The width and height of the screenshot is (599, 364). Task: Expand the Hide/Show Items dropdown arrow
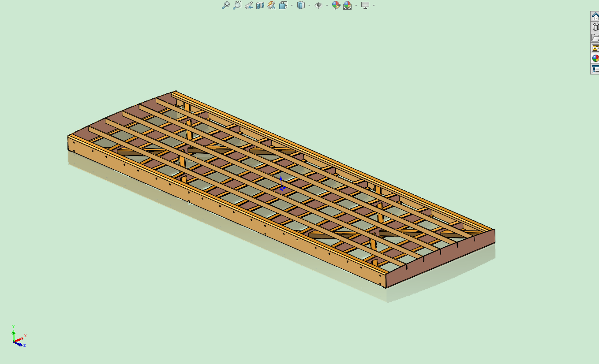[327, 6]
